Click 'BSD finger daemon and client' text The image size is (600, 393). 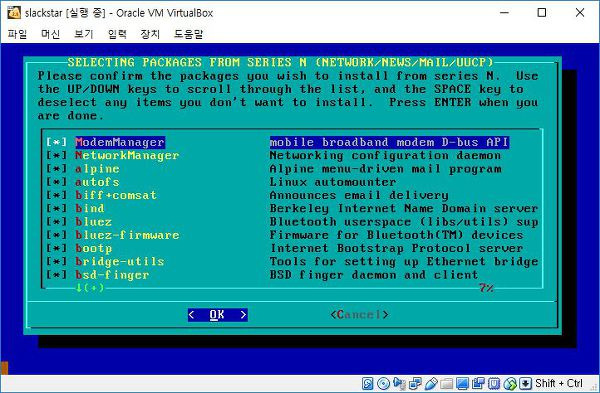[x=374, y=275]
